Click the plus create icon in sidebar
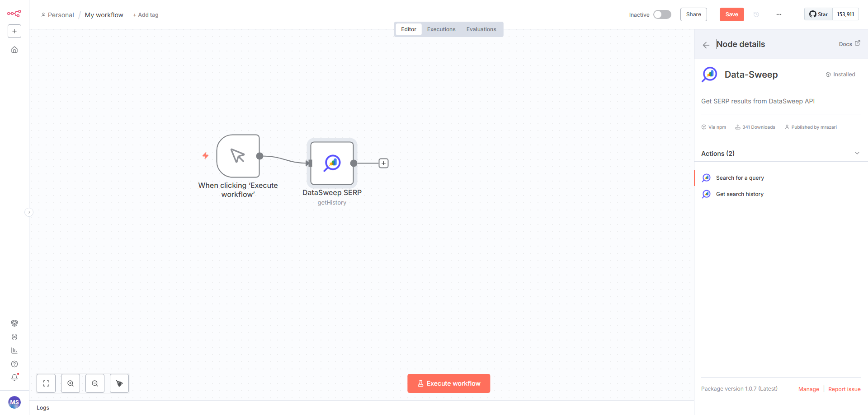The height and width of the screenshot is (415, 868). pos(14,31)
